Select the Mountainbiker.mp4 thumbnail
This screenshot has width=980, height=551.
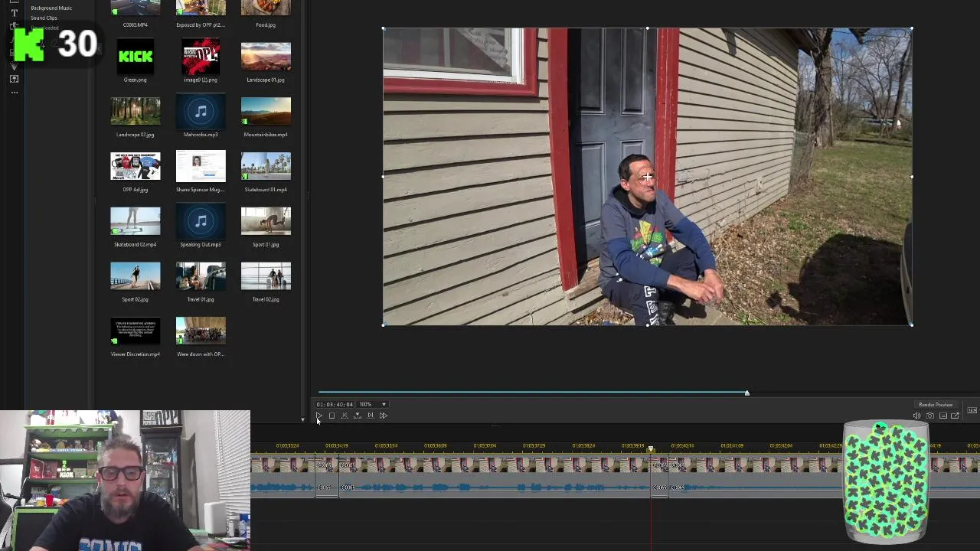(266, 112)
